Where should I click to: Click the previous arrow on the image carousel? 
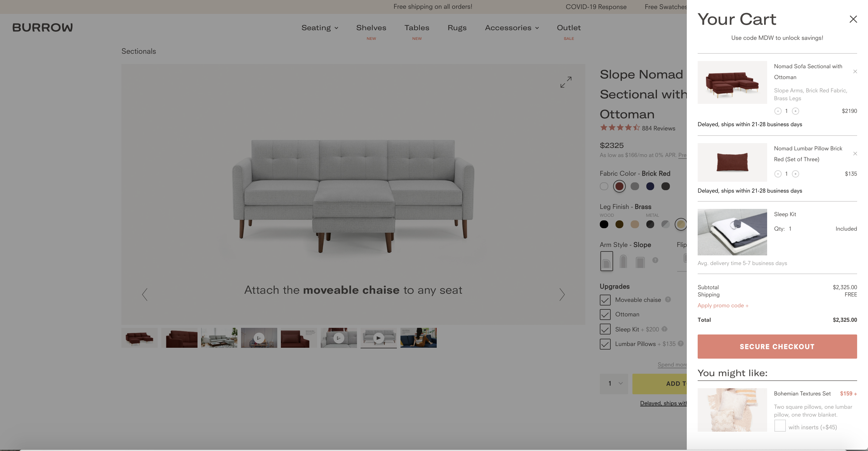coord(145,294)
